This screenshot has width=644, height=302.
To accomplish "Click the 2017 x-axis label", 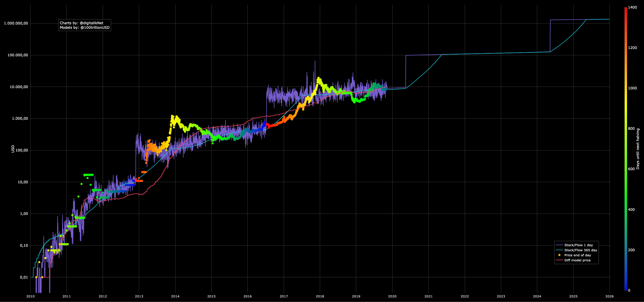I will point(284,296).
